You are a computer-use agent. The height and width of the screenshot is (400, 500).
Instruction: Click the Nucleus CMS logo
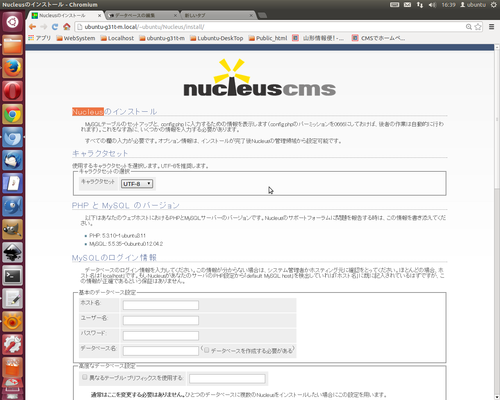(260, 78)
